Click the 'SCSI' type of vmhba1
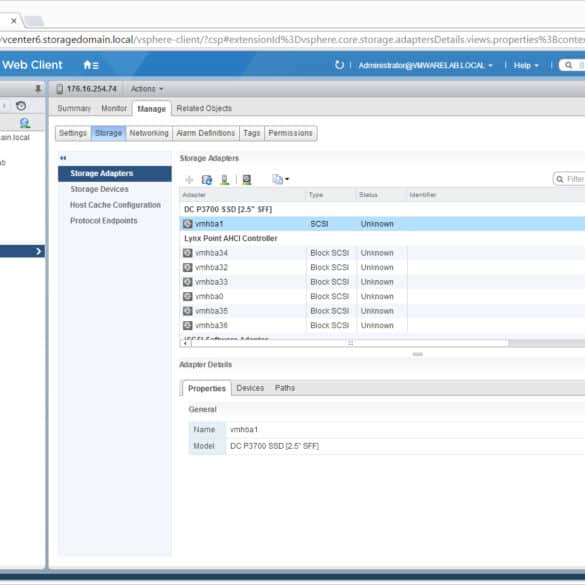Viewport: 585px width, 585px height. (319, 224)
